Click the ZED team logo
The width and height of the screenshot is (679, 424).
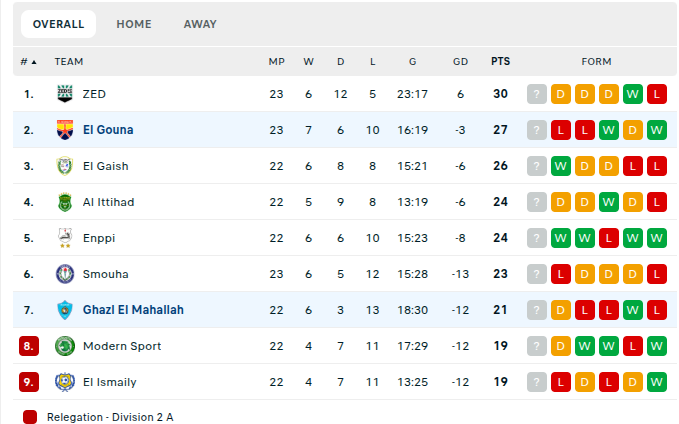[65, 94]
